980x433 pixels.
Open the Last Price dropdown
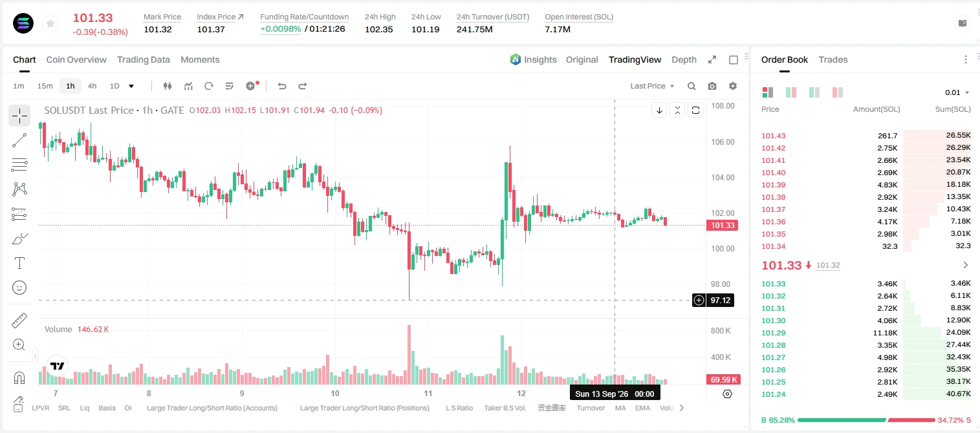pos(652,86)
